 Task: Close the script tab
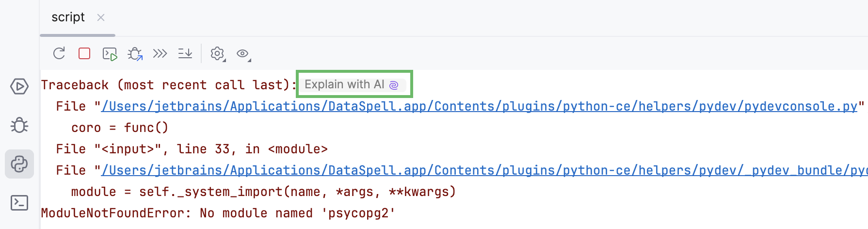pos(101,17)
